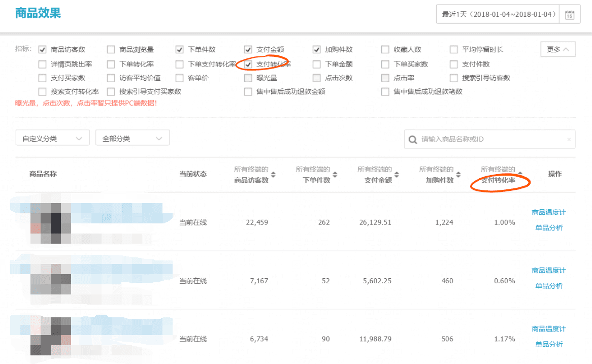This screenshot has width=592, height=364.
Task: Sort by 加购件数 column arrows
Action: [458, 175]
